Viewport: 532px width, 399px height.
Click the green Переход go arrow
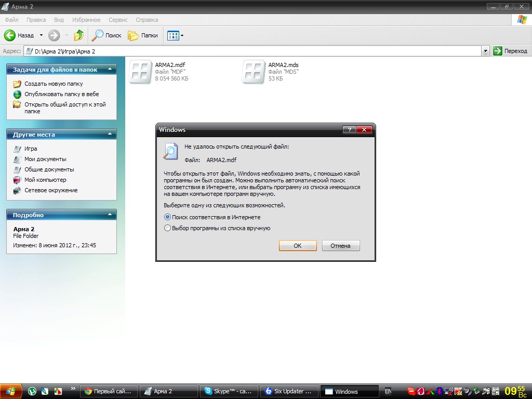(x=497, y=51)
